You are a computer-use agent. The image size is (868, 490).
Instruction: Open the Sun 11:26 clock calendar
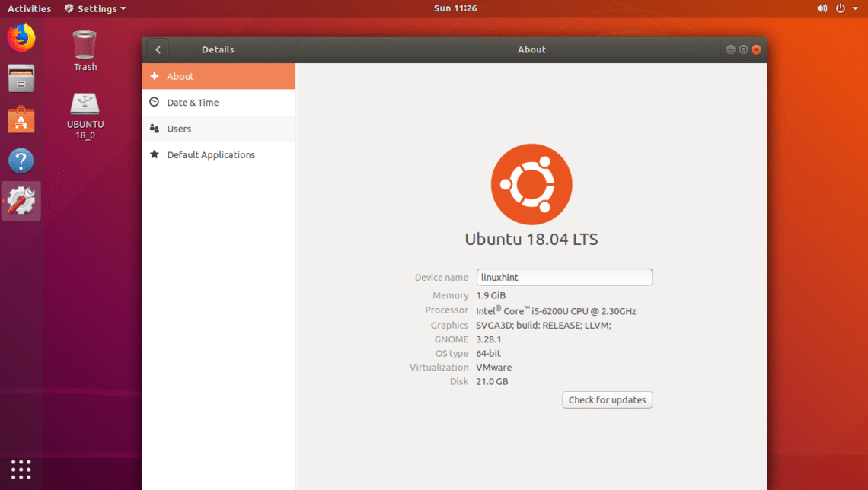tap(455, 8)
